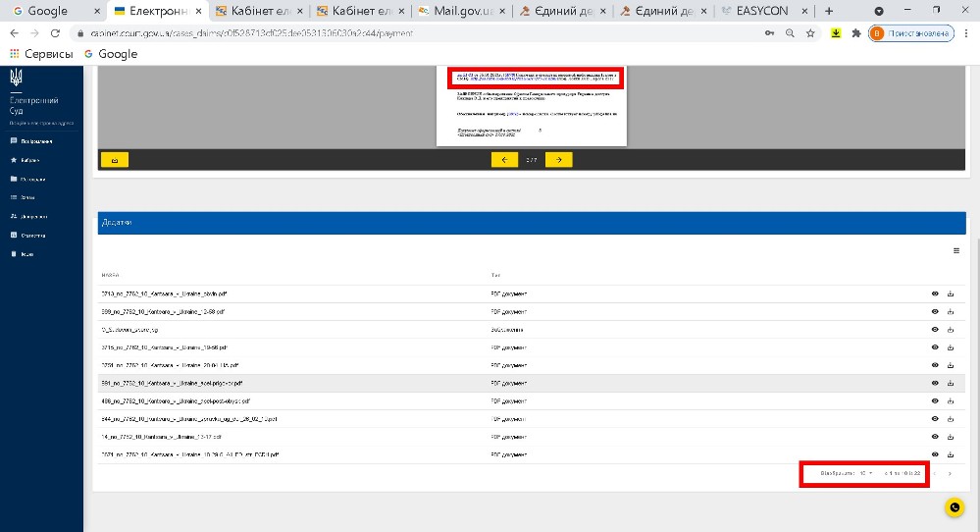Click the document page thumbnail preview
This screenshot has height=532, width=980.
pos(532,106)
